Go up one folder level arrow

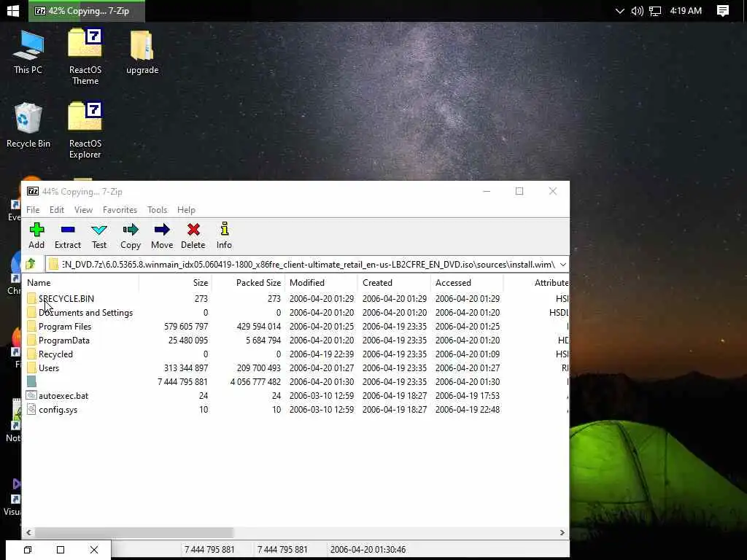tap(31, 264)
